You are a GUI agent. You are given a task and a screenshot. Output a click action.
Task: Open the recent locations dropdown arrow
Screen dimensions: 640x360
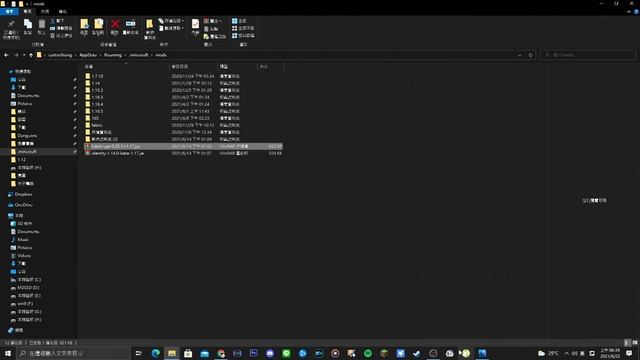(x=24, y=55)
